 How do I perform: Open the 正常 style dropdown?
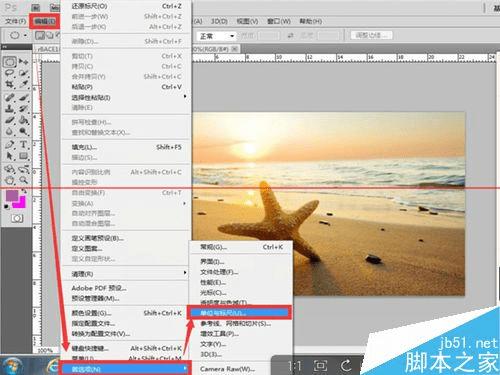pyautogui.click(x=217, y=36)
